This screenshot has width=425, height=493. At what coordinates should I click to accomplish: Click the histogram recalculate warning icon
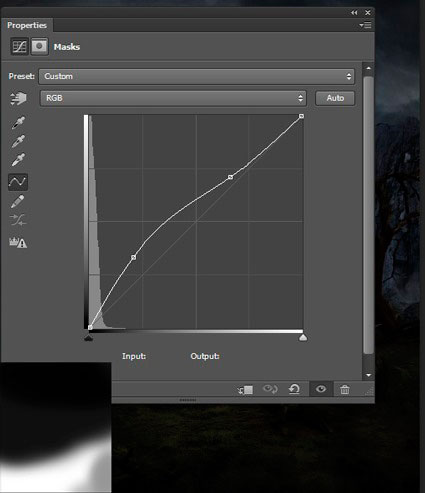coord(18,242)
